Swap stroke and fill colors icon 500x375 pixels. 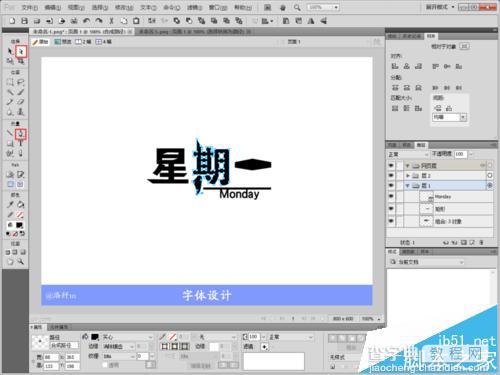tap(22, 234)
